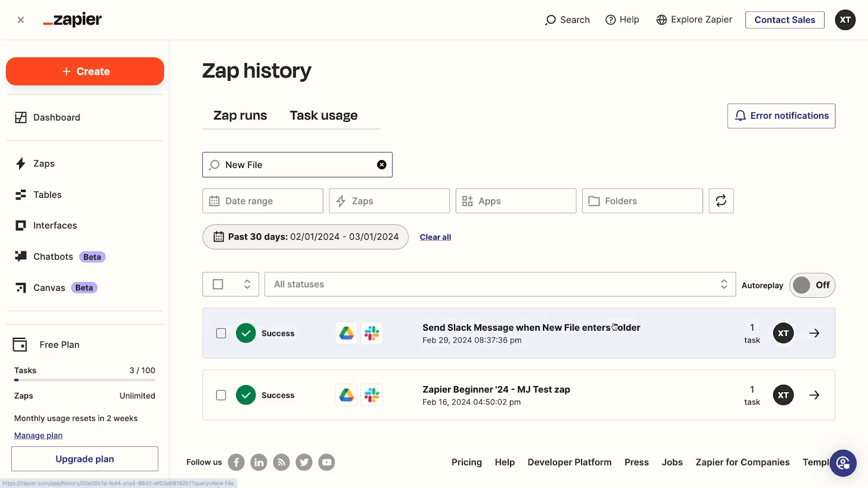The height and width of the screenshot is (488, 868).
Task: Open the support chat widget
Action: (x=843, y=463)
